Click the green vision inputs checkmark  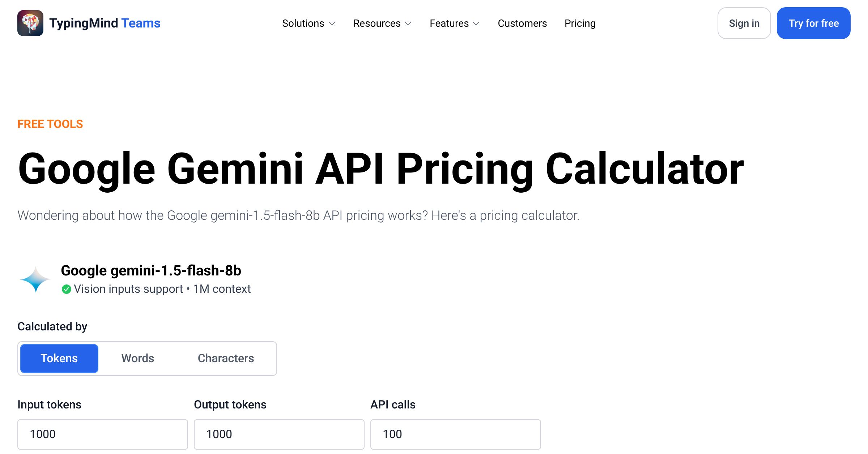click(x=66, y=288)
